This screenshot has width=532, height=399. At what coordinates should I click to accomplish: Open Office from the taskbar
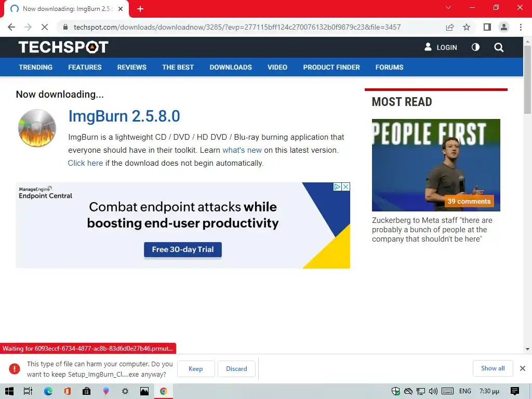(67, 391)
